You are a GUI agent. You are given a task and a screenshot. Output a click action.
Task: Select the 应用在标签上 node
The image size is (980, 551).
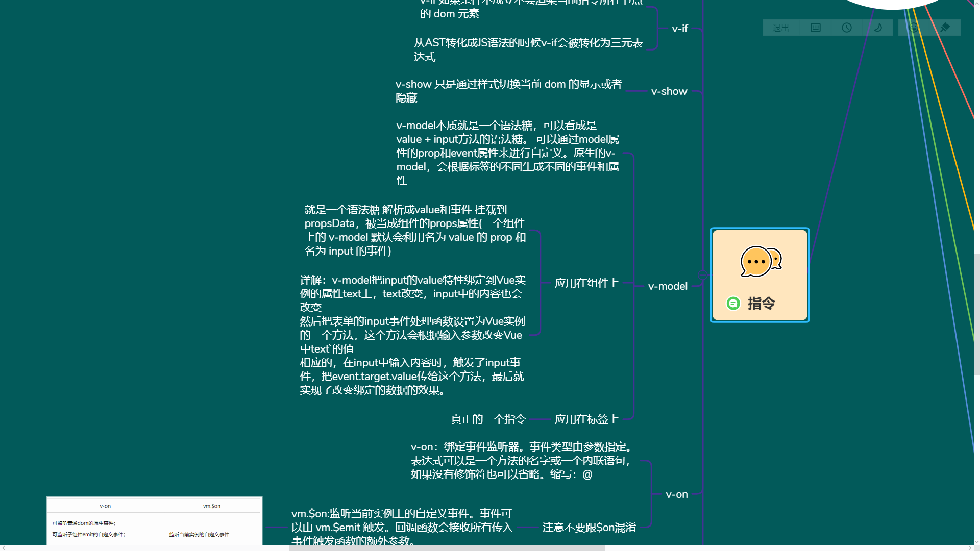click(586, 419)
